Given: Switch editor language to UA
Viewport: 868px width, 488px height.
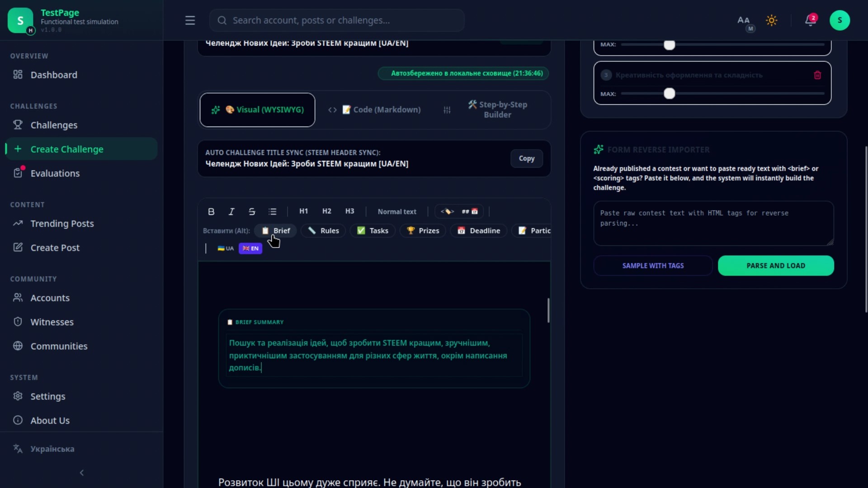Looking at the screenshot, I should [x=226, y=248].
